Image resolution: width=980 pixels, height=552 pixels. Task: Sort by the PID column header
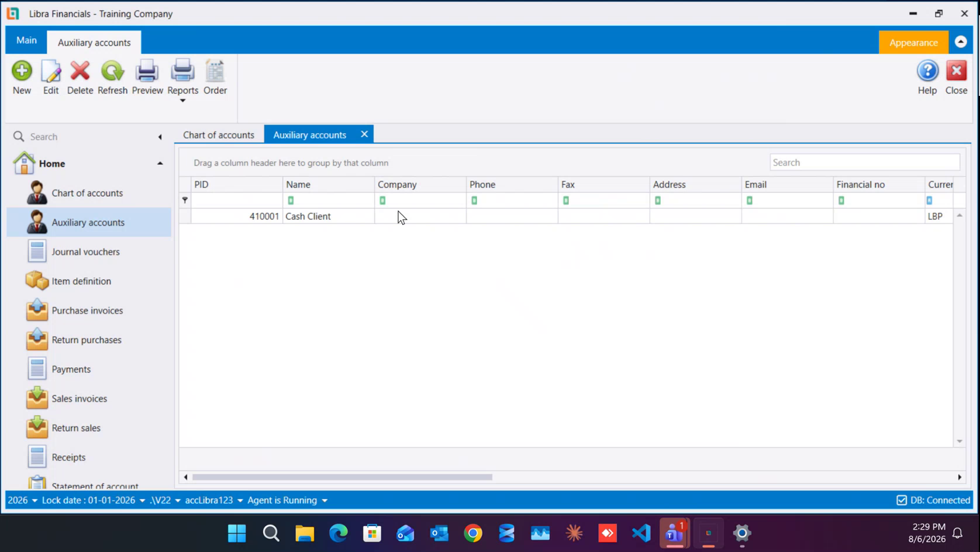pyautogui.click(x=237, y=184)
